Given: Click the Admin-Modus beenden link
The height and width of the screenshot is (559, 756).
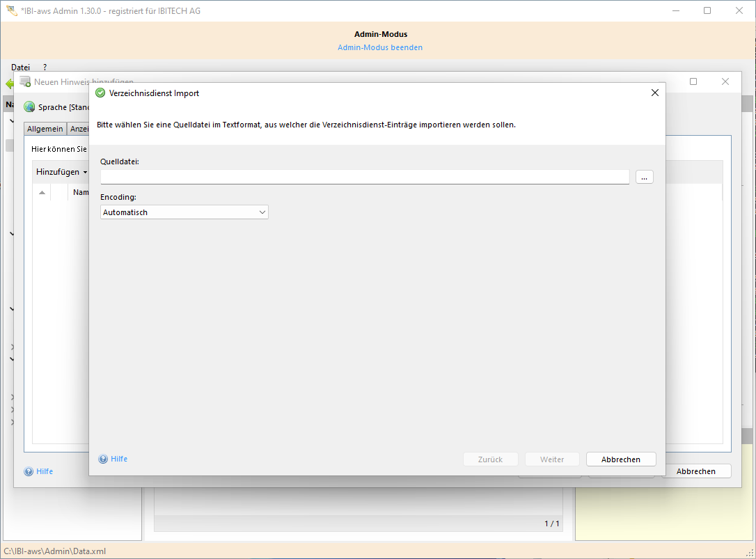Looking at the screenshot, I should point(380,47).
